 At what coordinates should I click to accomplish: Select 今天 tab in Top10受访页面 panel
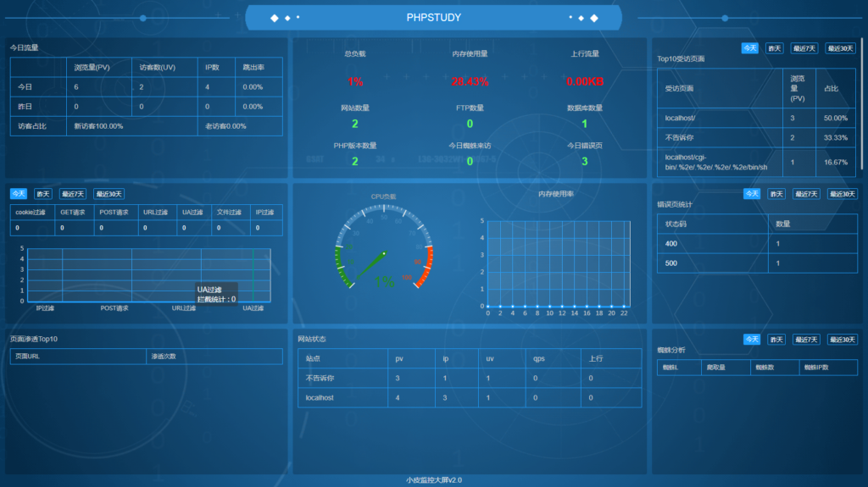(x=749, y=48)
